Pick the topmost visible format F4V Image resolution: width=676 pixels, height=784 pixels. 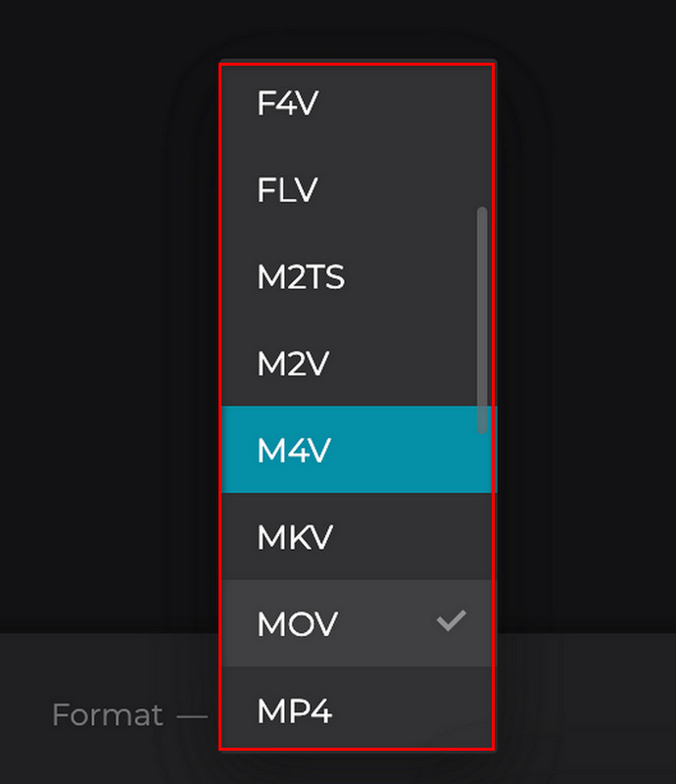click(x=357, y=103)
